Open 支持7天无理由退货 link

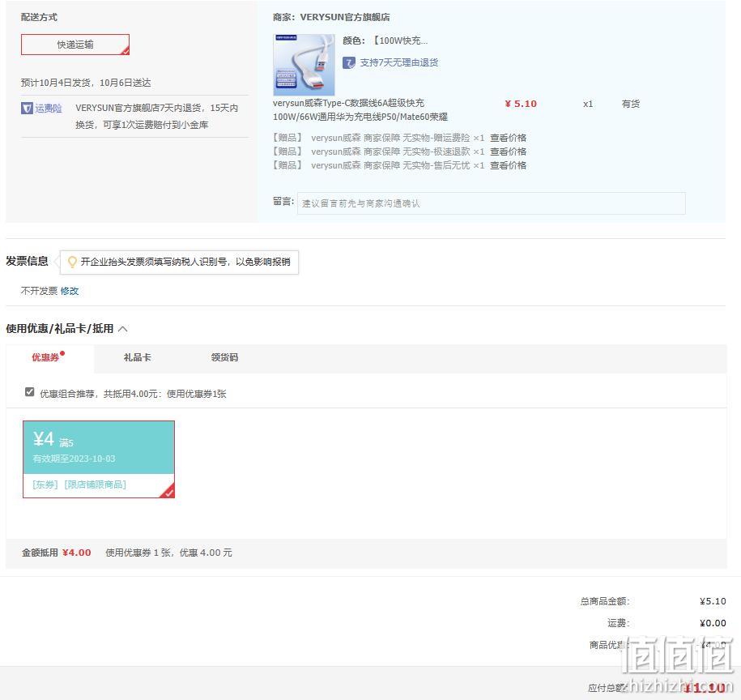[399, 62]
